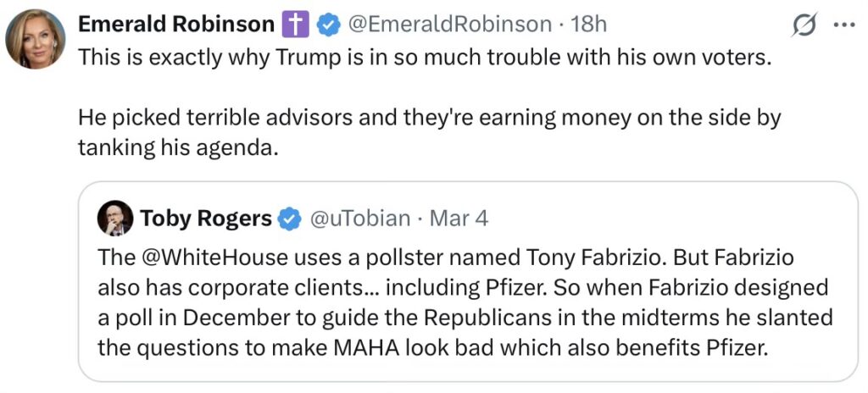Viewport: 868px width, 393px height.
Task: Click the Emerald Robinson display name
Action: pos(176,25)
